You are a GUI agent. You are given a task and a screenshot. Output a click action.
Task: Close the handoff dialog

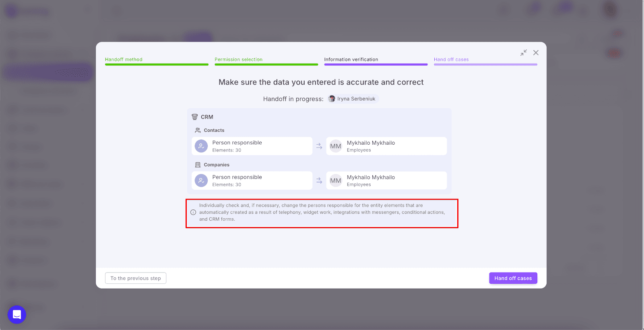point(536,53)
